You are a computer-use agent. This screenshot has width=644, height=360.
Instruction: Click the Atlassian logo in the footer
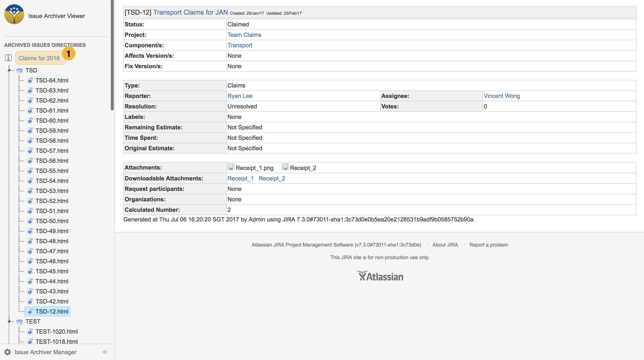(380, 276)
